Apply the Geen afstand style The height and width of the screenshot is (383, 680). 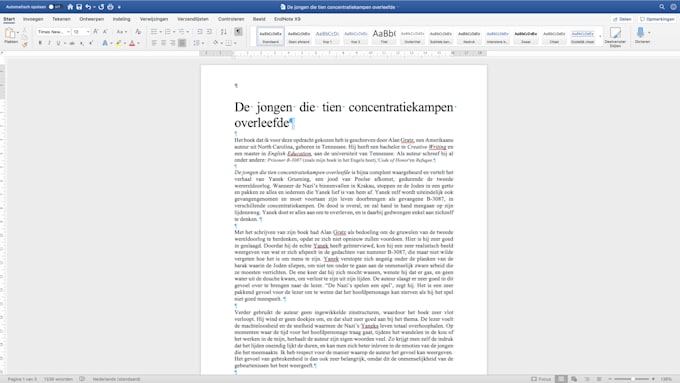click(x=299, y=36)
